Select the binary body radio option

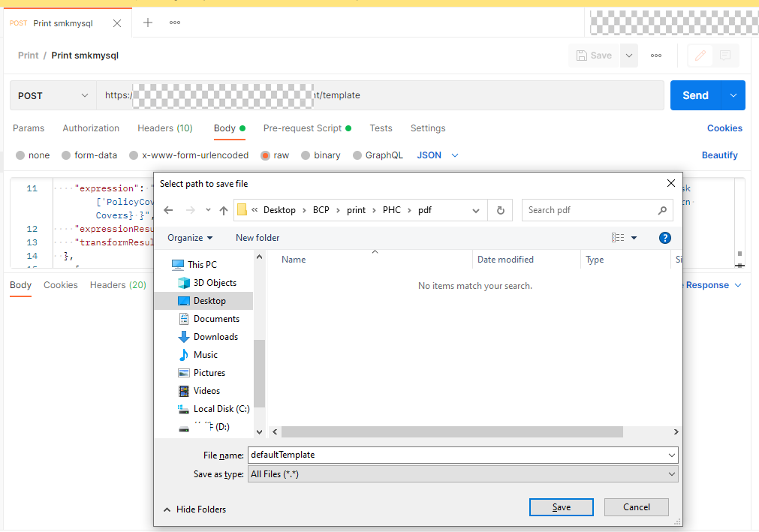306,155
